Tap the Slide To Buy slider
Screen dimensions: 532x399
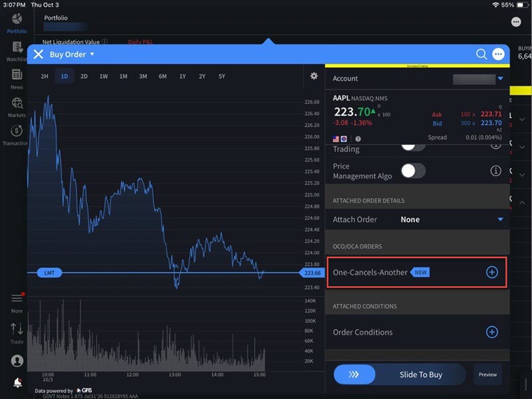(354, 374)
